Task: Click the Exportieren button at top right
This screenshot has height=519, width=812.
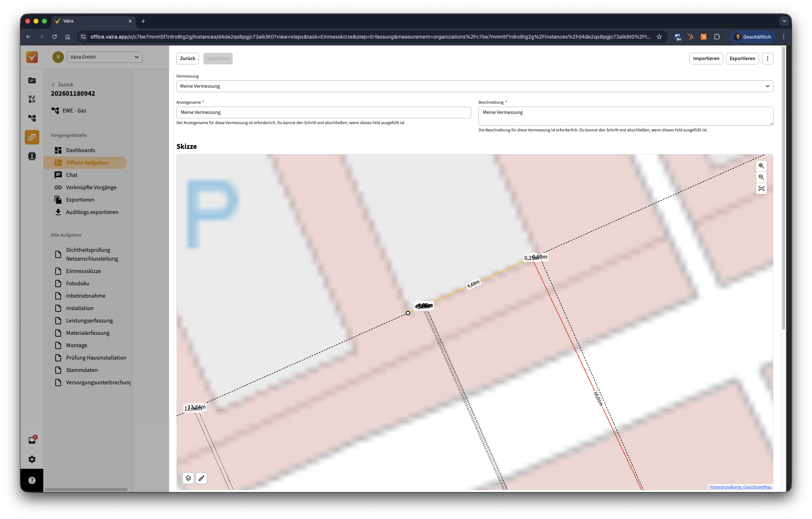Action: tap(742, 59)
